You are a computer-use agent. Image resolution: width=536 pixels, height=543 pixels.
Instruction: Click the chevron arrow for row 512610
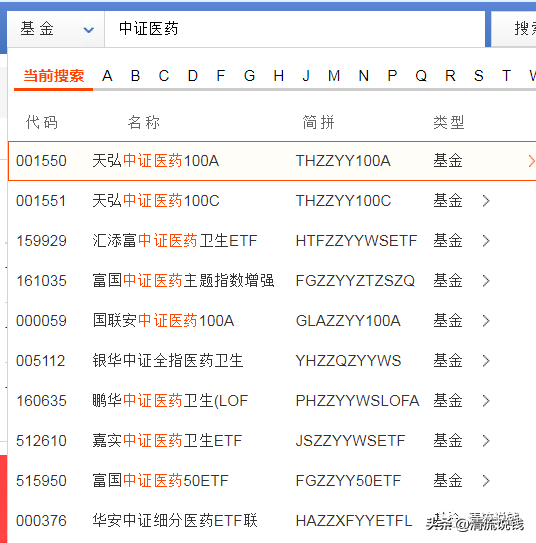click(486, 441)
